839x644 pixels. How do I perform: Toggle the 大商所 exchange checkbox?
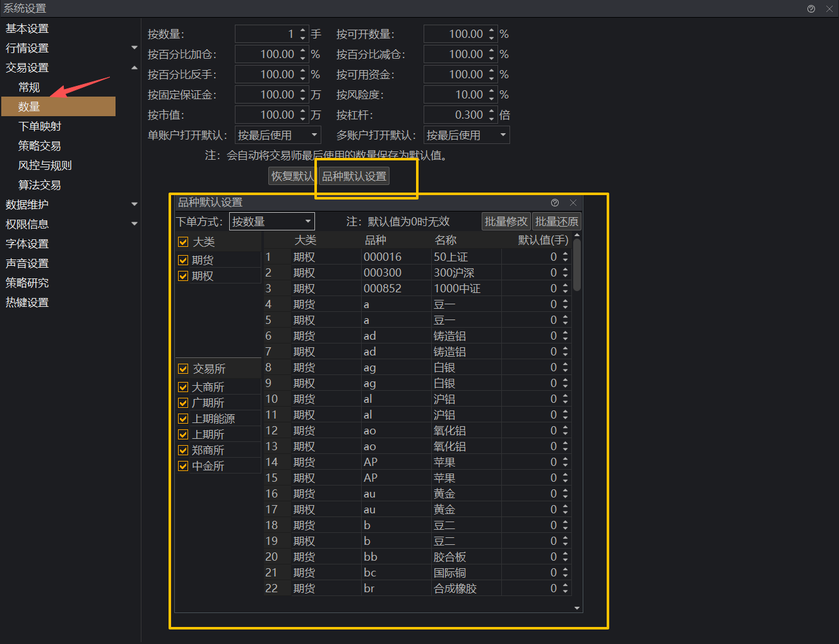183,387
